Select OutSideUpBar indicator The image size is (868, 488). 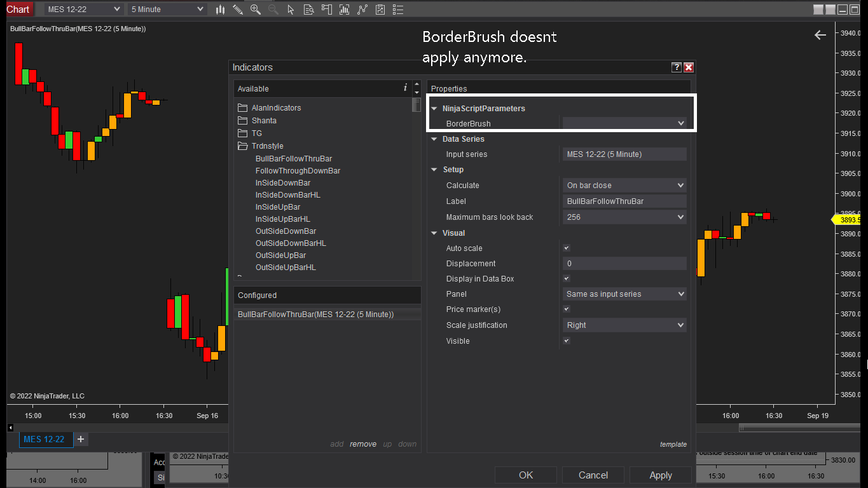tap(281, 255)
